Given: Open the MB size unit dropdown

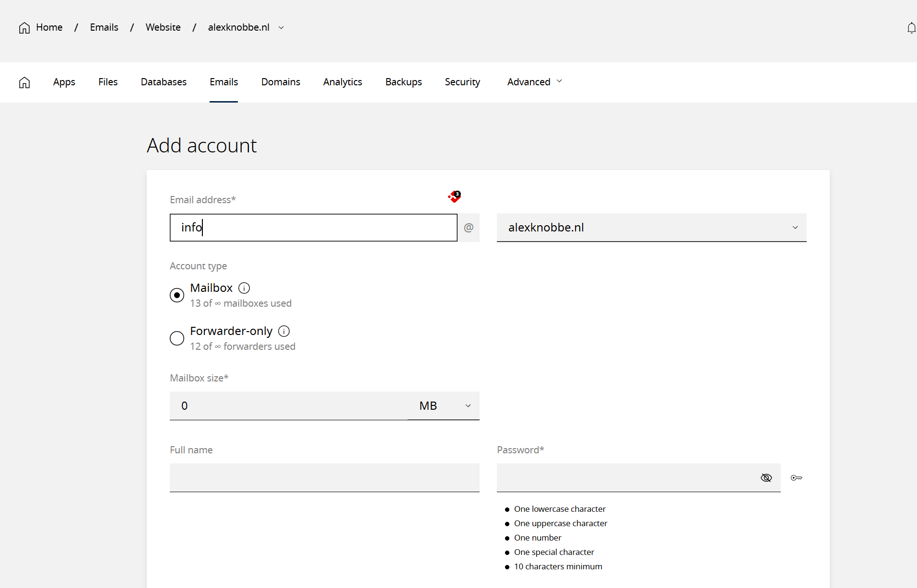Looking at the screenshot, I should [x=444, y=406].
